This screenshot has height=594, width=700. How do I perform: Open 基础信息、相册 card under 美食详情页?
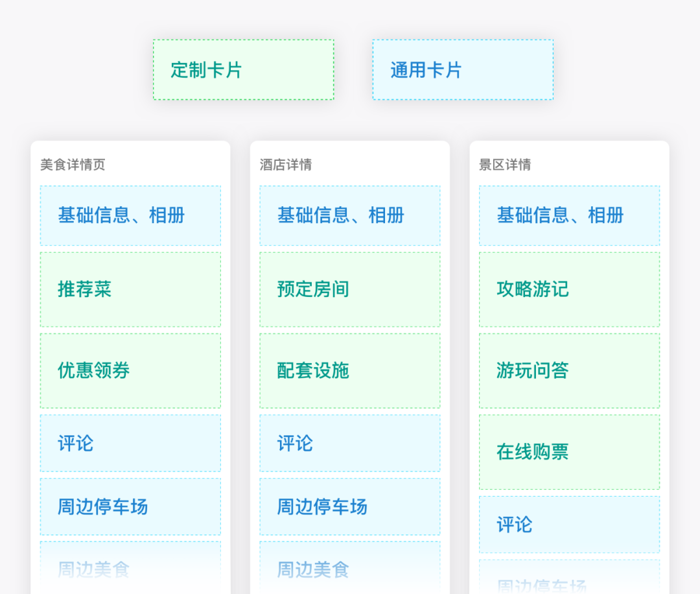[130, 216]
